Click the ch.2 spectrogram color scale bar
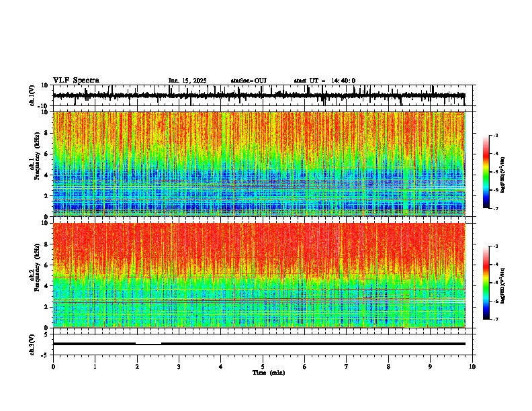Image resolution: width=532 pixels, height=411 pixels. click(486, 283)
